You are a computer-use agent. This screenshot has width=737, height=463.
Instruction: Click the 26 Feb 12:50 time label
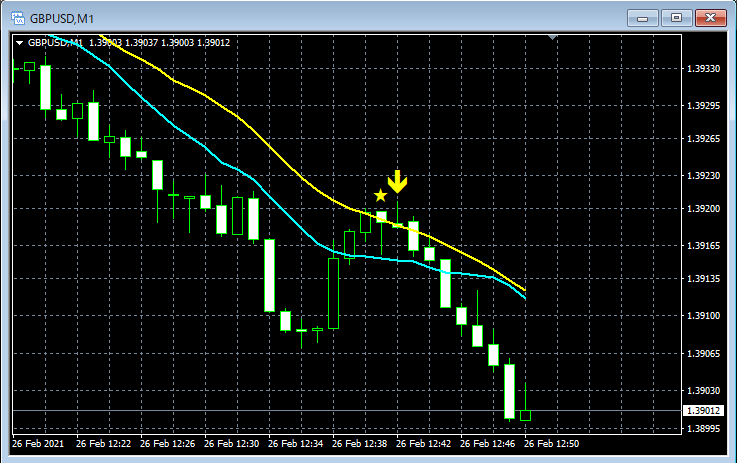(x=551, y=444)
